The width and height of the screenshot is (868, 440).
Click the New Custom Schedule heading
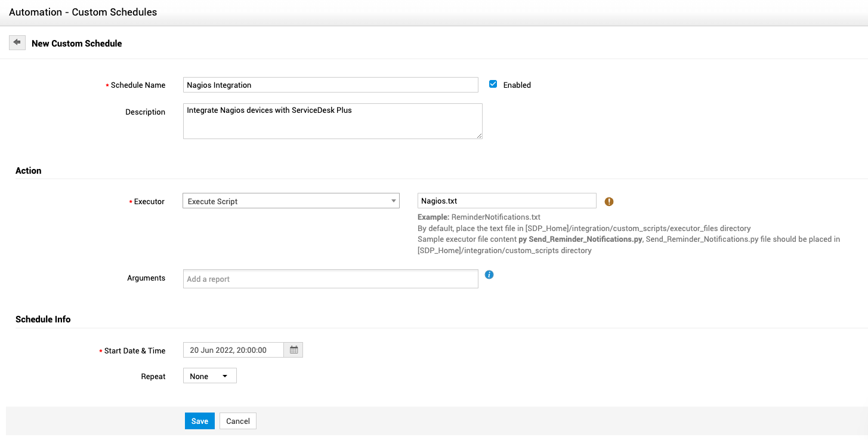(x=77, y=44)
